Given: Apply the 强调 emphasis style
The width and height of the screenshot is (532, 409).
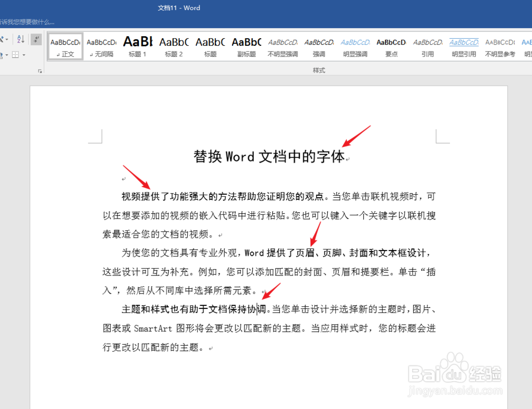Looking at the screenshot, I should pos(318,46).
